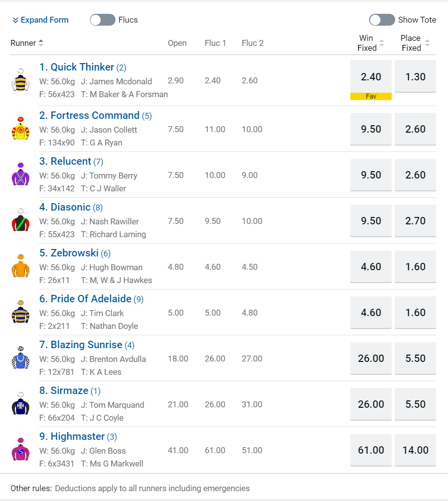The width and height of the screenshot is (448, 501).
Task: Select Highmaster place odds 14.00
Action: [x=415, y=450]
